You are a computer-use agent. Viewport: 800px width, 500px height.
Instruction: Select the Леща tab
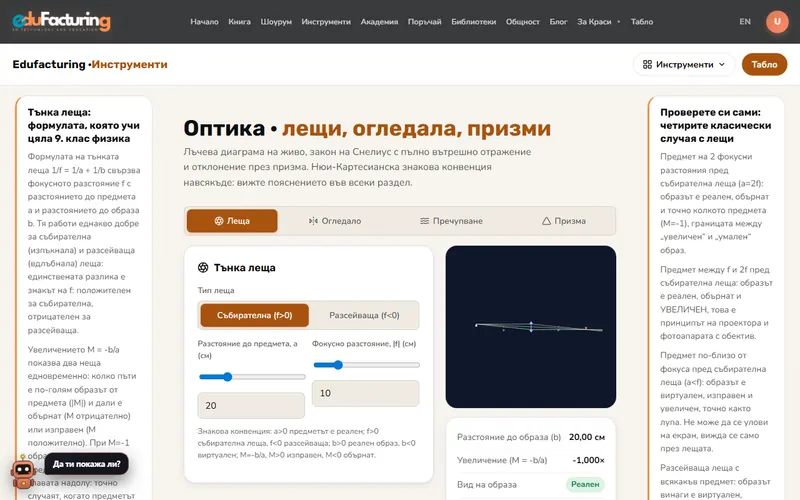coord(232,221)
